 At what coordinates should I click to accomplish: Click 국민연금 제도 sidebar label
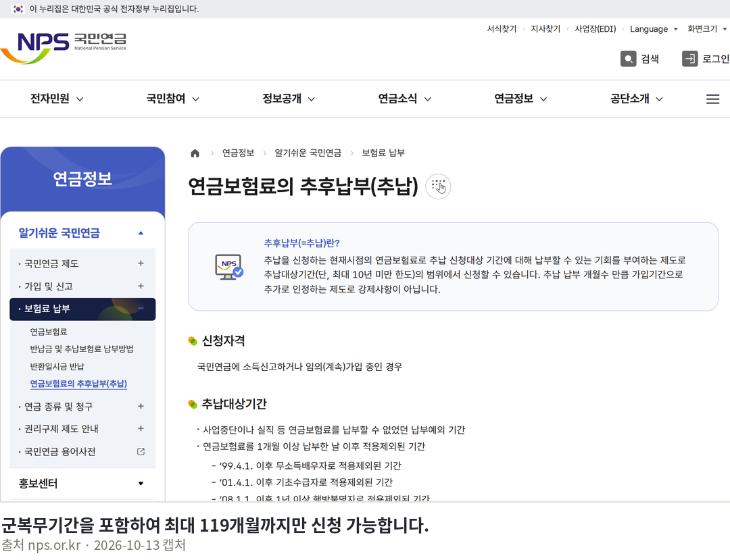click(51, 263)
